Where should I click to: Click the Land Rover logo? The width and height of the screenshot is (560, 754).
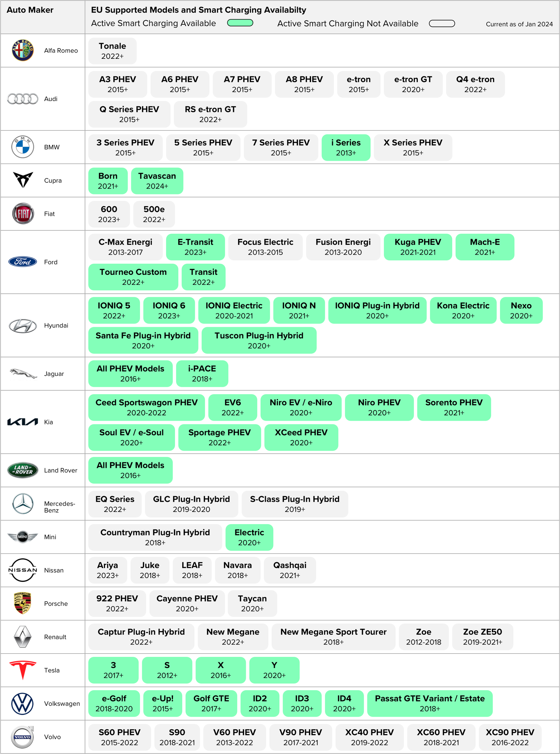coord(23,470)
